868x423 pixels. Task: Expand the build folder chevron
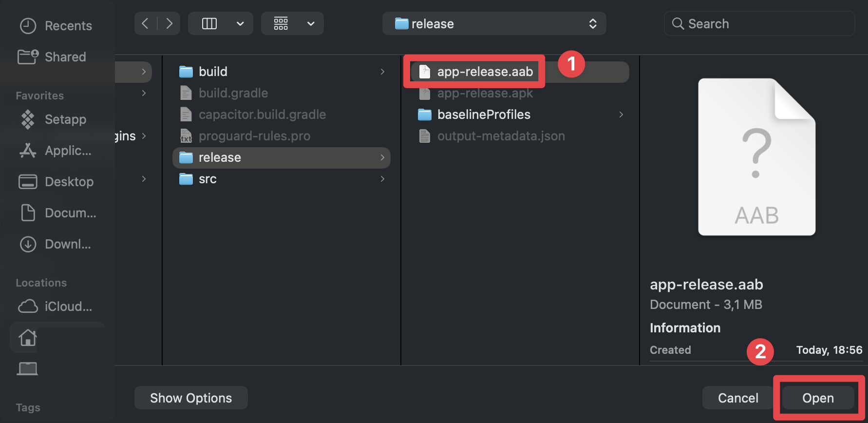(382, 72)
